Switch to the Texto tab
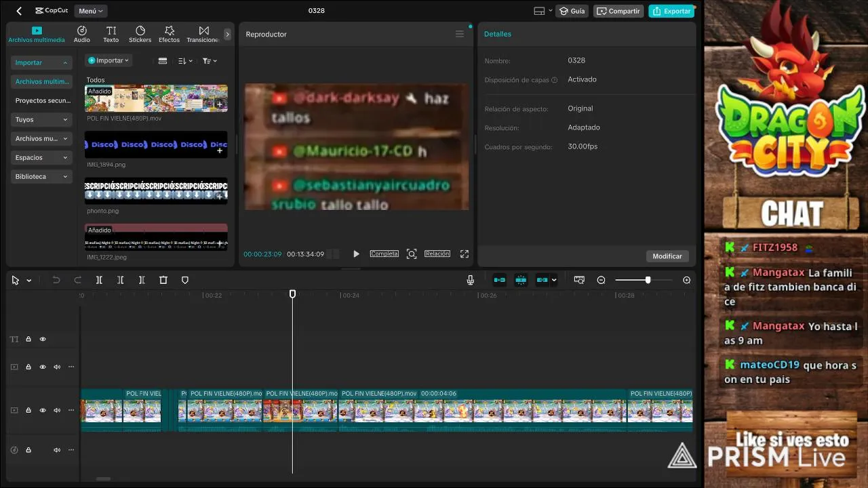Viewport: 868px width, 488px height. point(111,35)
